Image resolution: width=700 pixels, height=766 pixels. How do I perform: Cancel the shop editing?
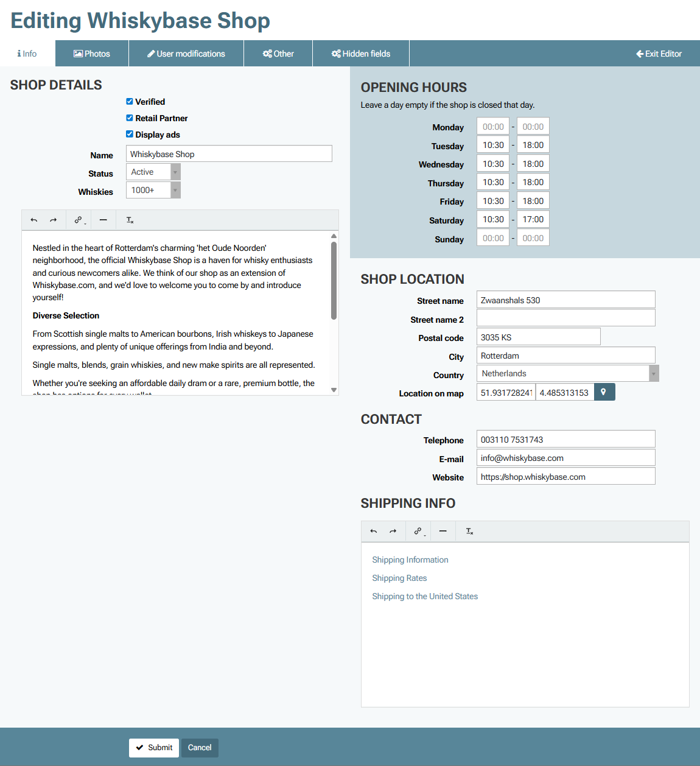(200, 748)
